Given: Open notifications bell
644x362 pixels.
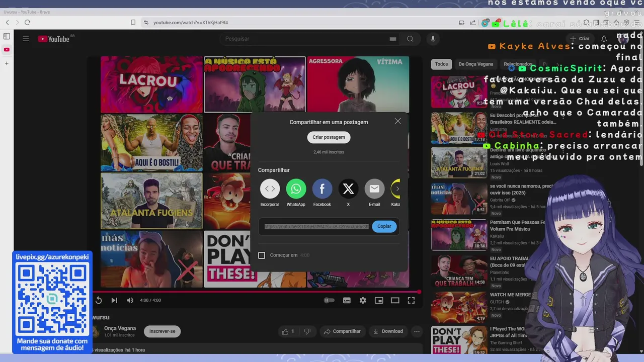Looking at the screenshot, I should 604,39.
